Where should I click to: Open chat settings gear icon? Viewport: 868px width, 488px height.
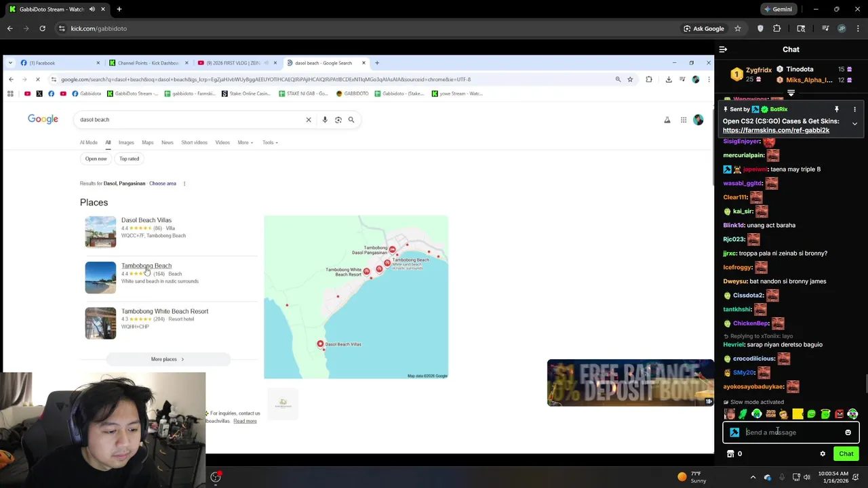(823, 454)
